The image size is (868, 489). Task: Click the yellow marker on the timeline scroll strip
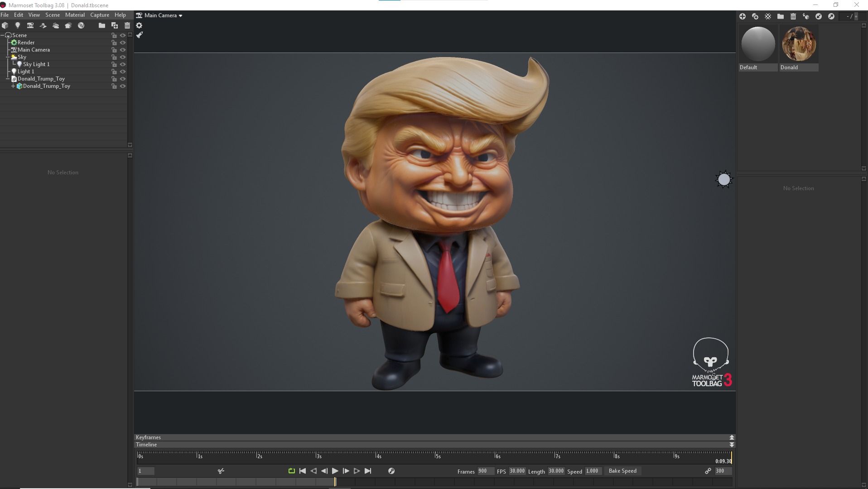(x=335, y=482)
